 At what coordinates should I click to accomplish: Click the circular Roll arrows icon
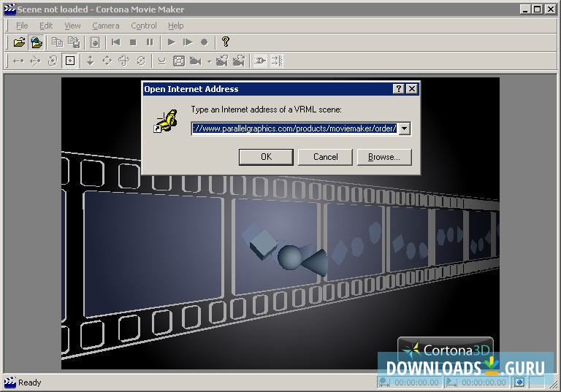pos(141,61)
